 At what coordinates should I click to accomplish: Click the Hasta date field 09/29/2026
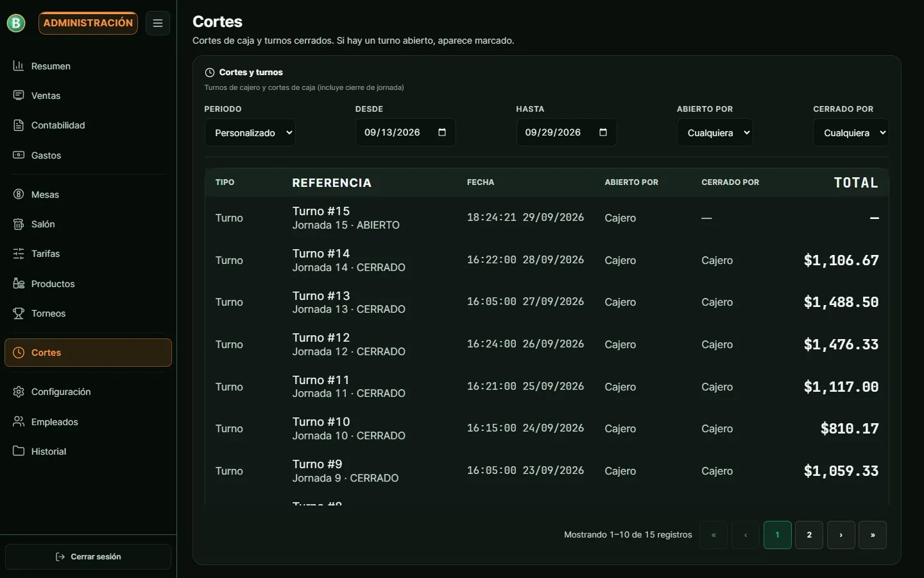[x=567, y=132]
